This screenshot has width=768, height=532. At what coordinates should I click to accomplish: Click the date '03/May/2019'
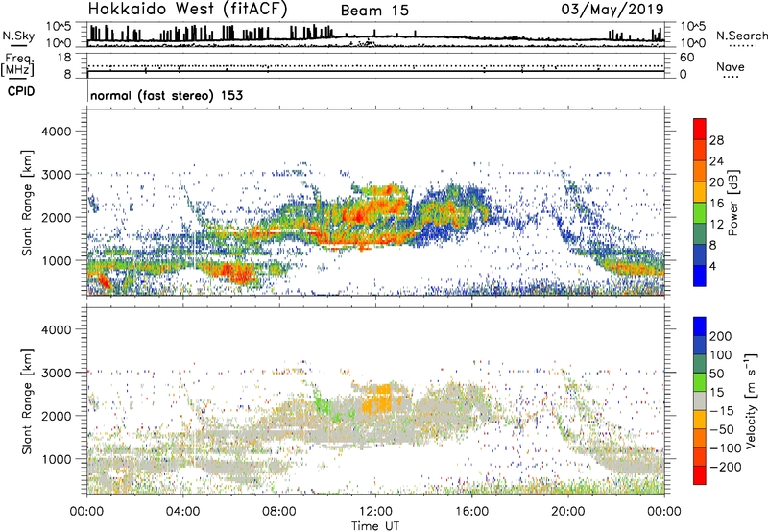tap(612, 9)
